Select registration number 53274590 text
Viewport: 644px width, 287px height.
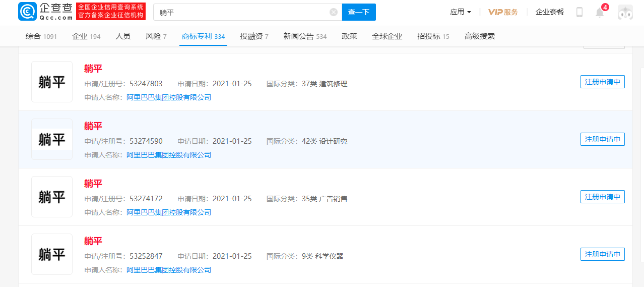[x=146, y=141]
